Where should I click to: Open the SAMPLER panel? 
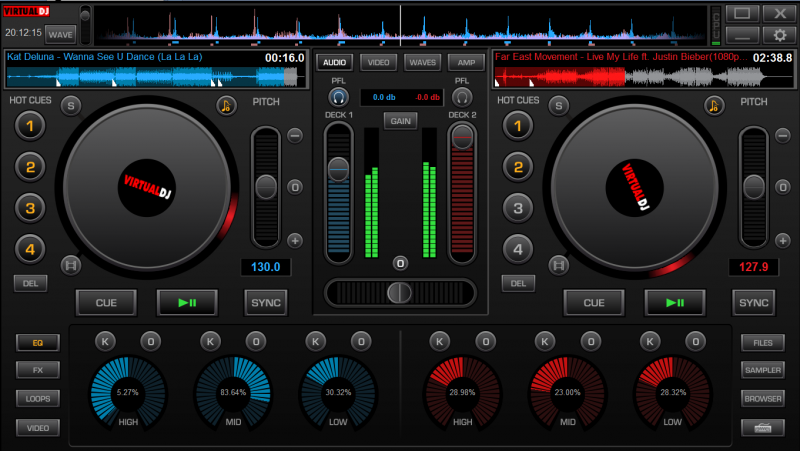pos(763,370)
